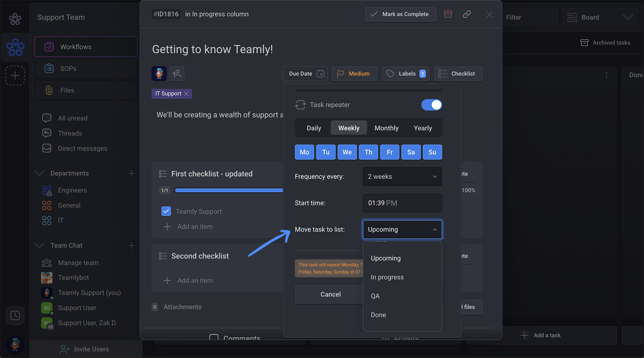
Task: Collapse the Move task to list dropdown
Action: tap(402, 230)
